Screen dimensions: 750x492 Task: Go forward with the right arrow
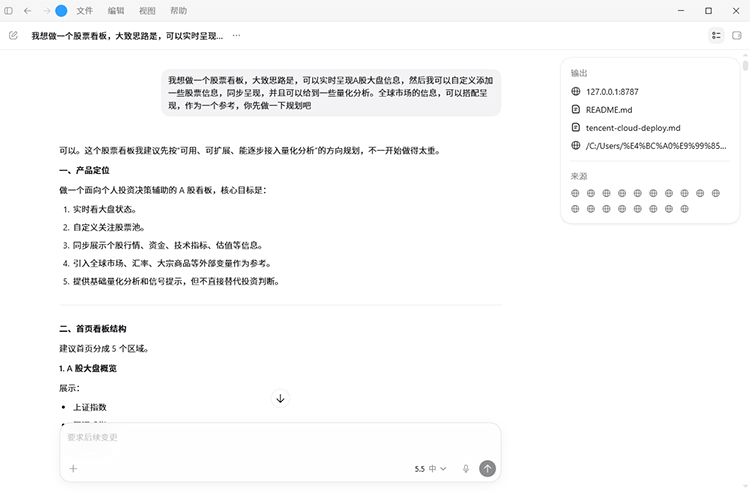46,11
